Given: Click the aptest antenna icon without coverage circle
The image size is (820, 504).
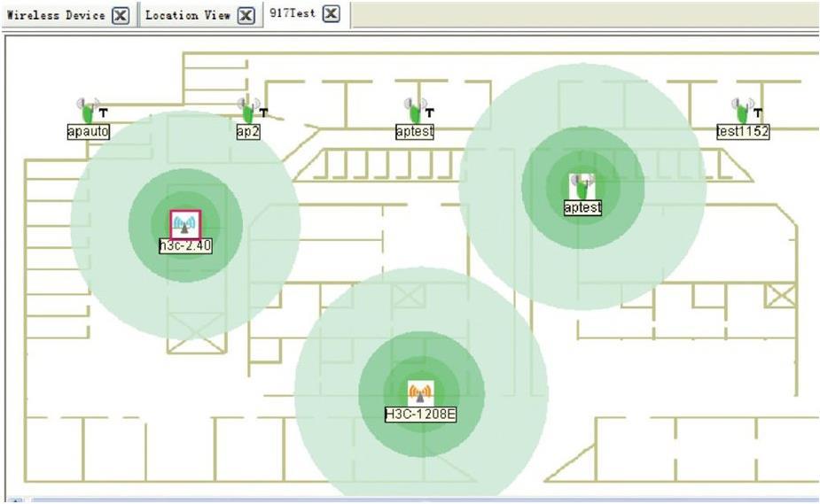Looking at the screenshot, I should click(x=414, y=111).
